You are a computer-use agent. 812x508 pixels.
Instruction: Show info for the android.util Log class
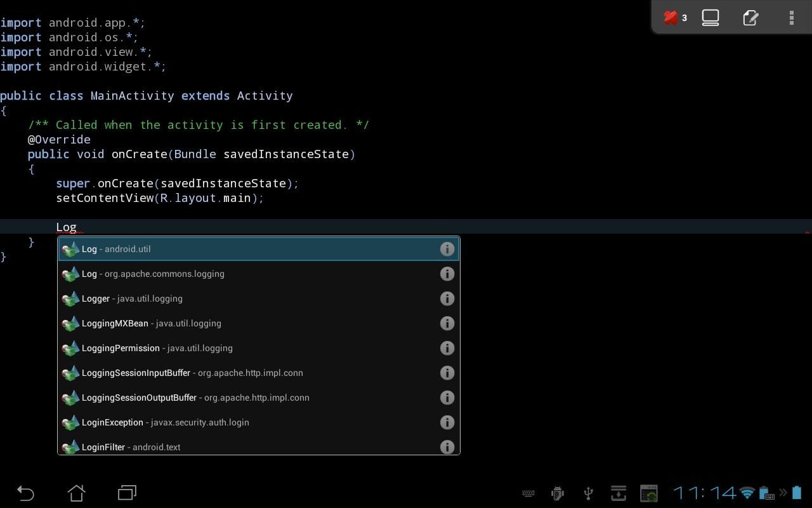point(447,248)
